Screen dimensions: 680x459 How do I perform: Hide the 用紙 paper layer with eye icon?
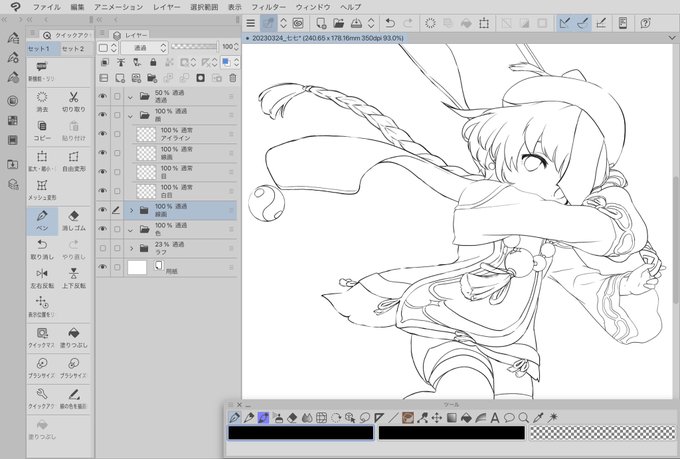tap(102, 267)
